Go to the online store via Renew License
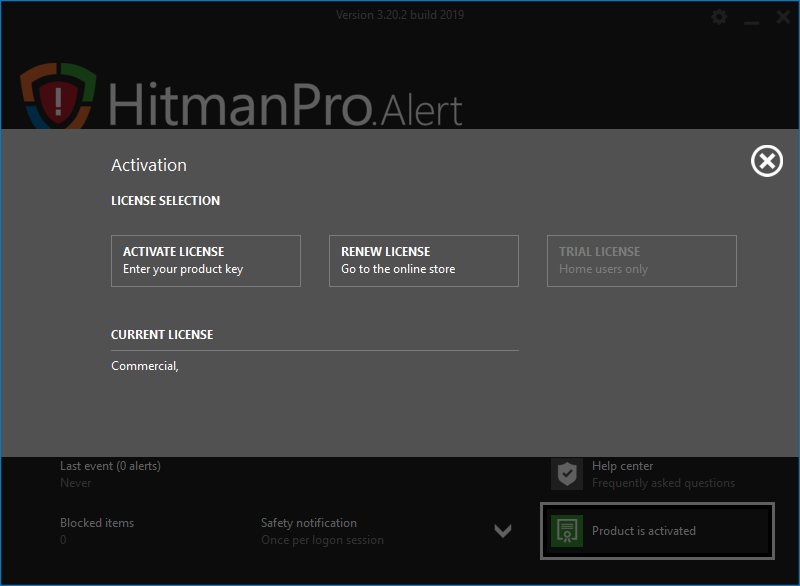 coord(423,261)
